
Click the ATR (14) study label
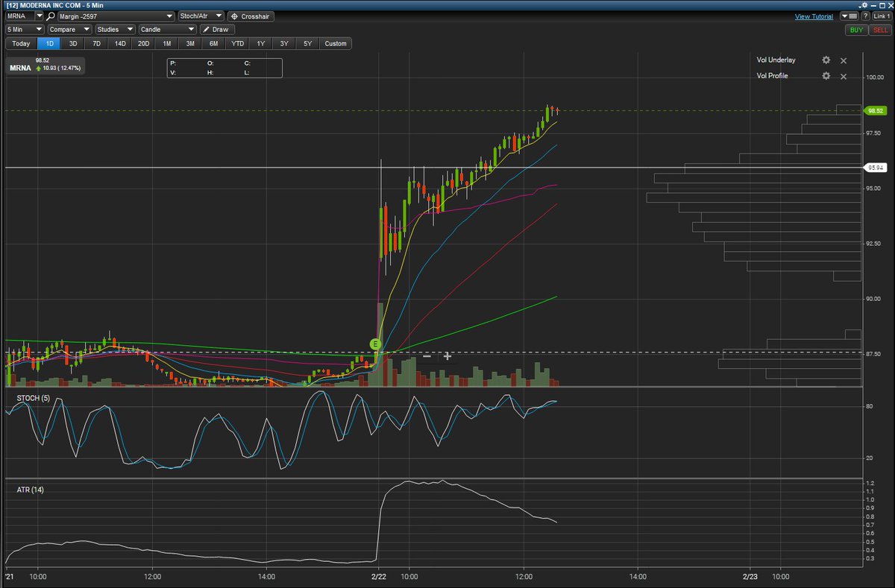30,490
